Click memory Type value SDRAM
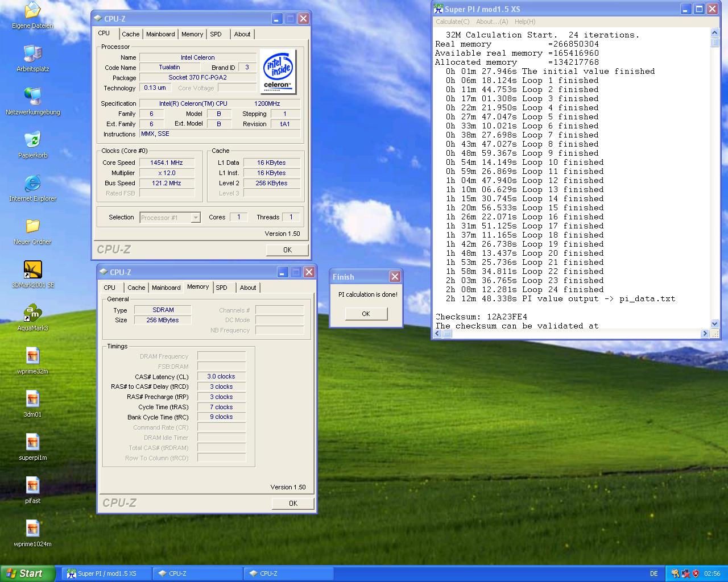 click(x=163, y=310)
